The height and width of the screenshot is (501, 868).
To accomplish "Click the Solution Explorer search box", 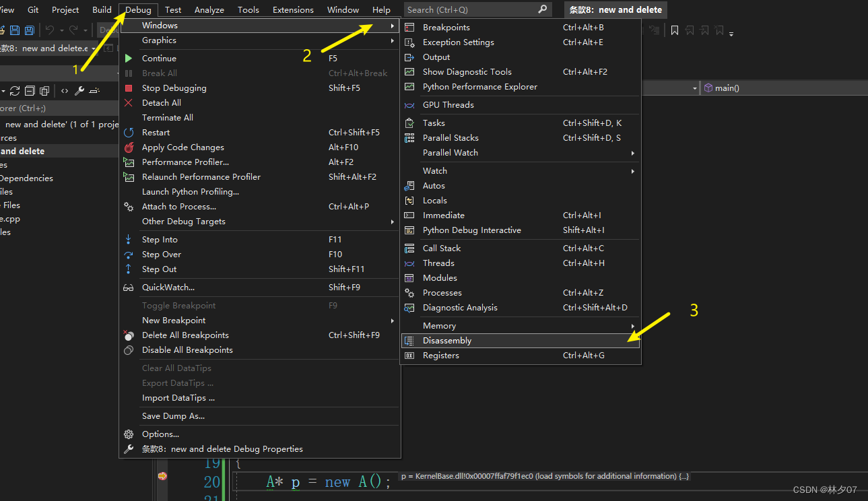I will [59, 108].
